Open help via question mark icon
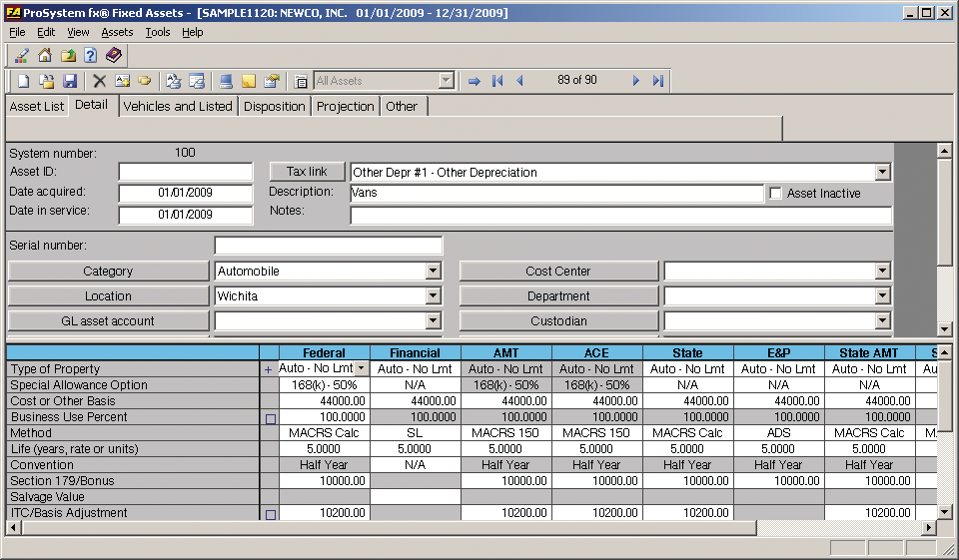The image size is (959, 560). 90,56
